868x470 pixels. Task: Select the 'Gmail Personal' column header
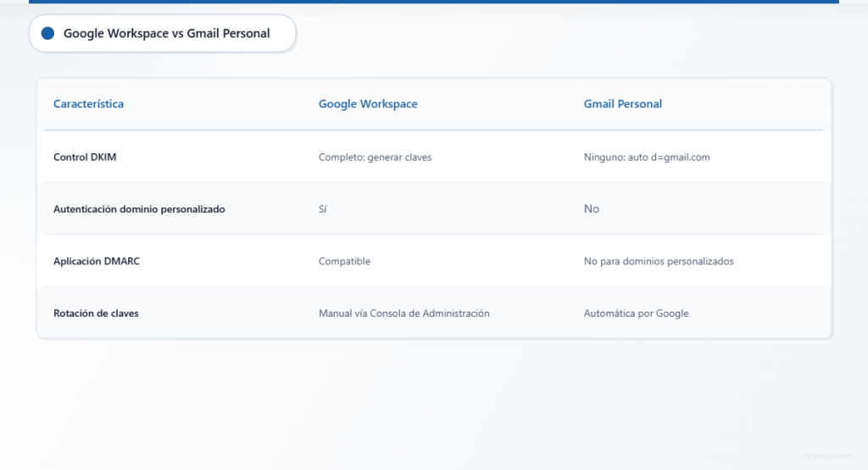(623, 104)
